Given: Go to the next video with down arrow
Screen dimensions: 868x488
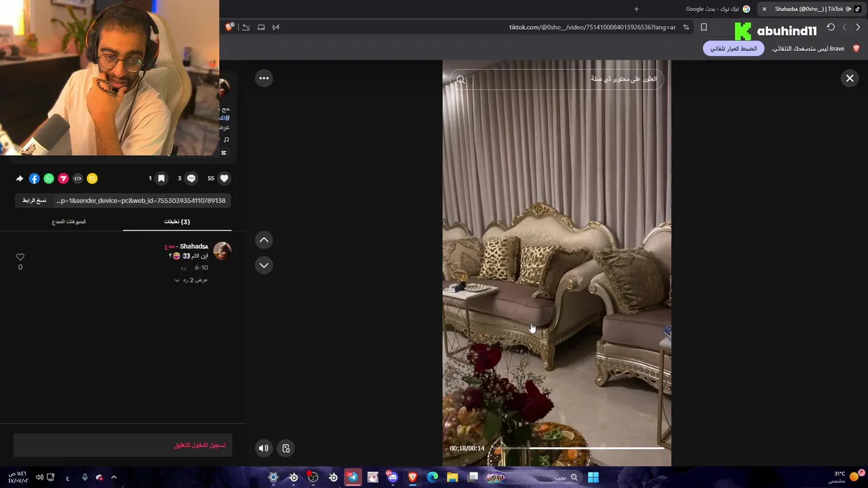Looking at the screenshot, I should coord(264,265).
